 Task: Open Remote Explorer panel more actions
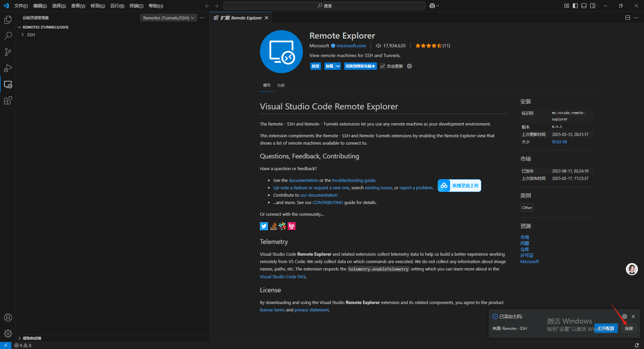[202, 18]
